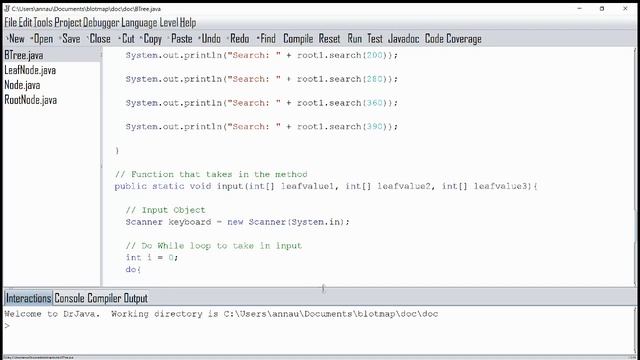The width and height of the screenshot is (640, 360).
Task: Click the Open toolbar button
Action: 42,39
